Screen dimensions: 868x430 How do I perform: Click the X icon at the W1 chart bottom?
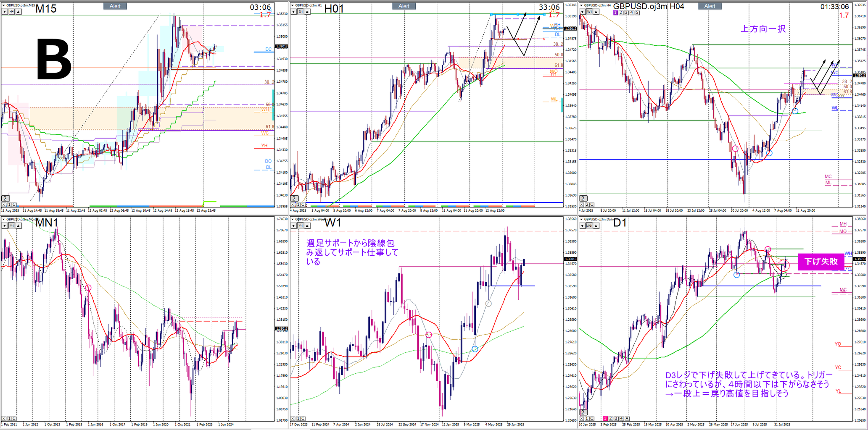[293, 419]
